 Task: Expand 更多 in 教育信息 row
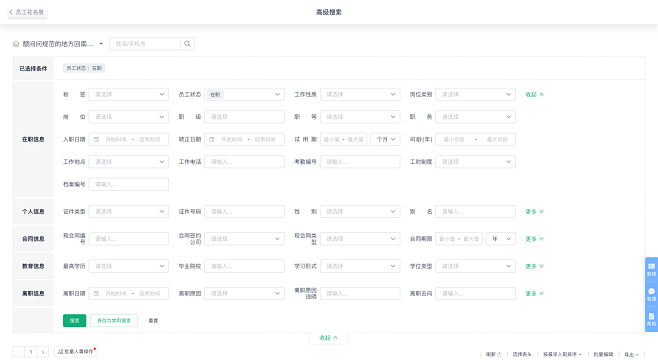[x=535, y=266]
